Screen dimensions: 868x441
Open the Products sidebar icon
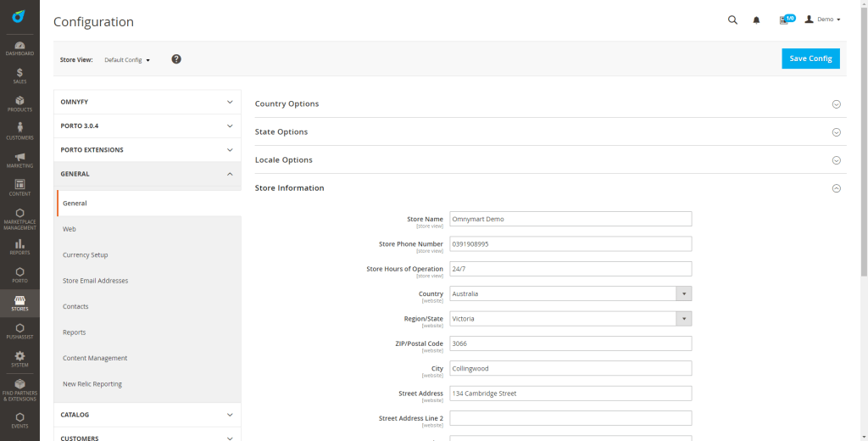[19, 103]
